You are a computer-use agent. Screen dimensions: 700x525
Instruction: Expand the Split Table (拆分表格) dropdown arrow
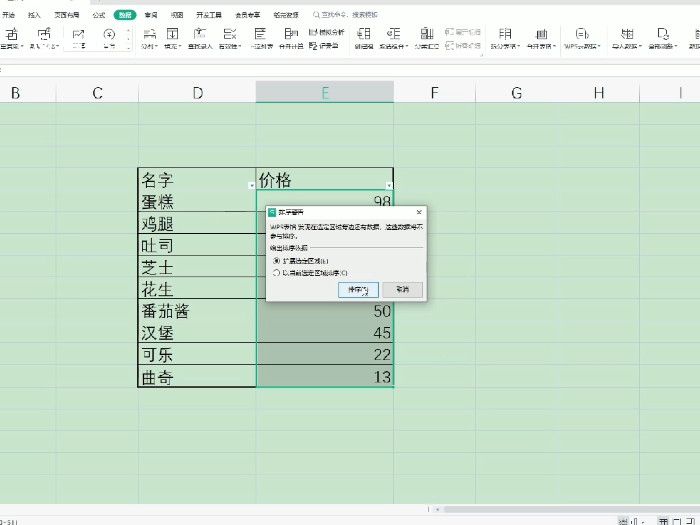coord(518,46)
